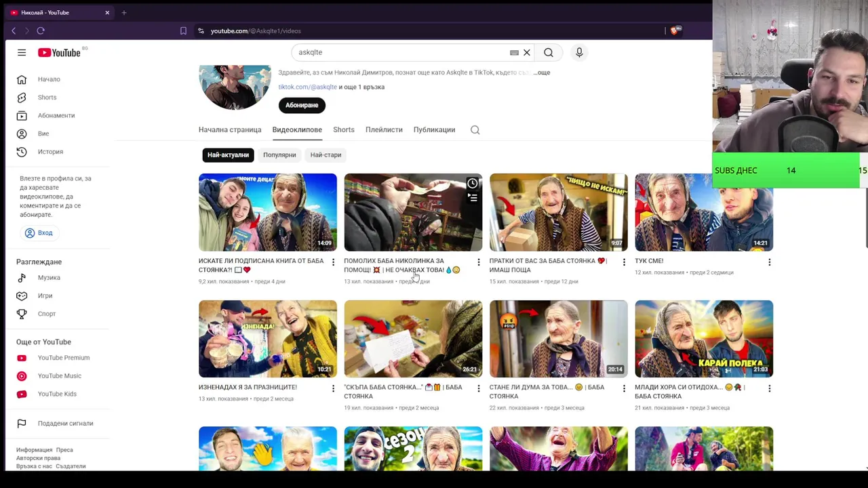The height and width of the screenshot is (488, 868).
Task: Open tiktok.com/@askqlte link
Action: pos(307,87)
